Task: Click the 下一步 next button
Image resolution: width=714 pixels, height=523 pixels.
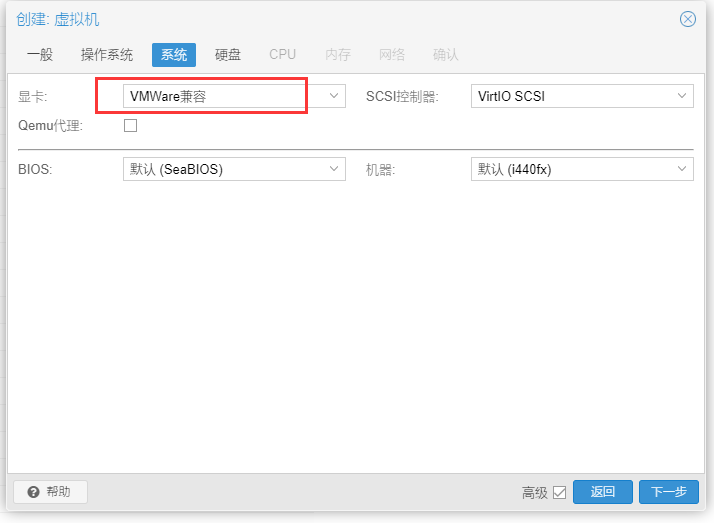Action: point(669,492)
